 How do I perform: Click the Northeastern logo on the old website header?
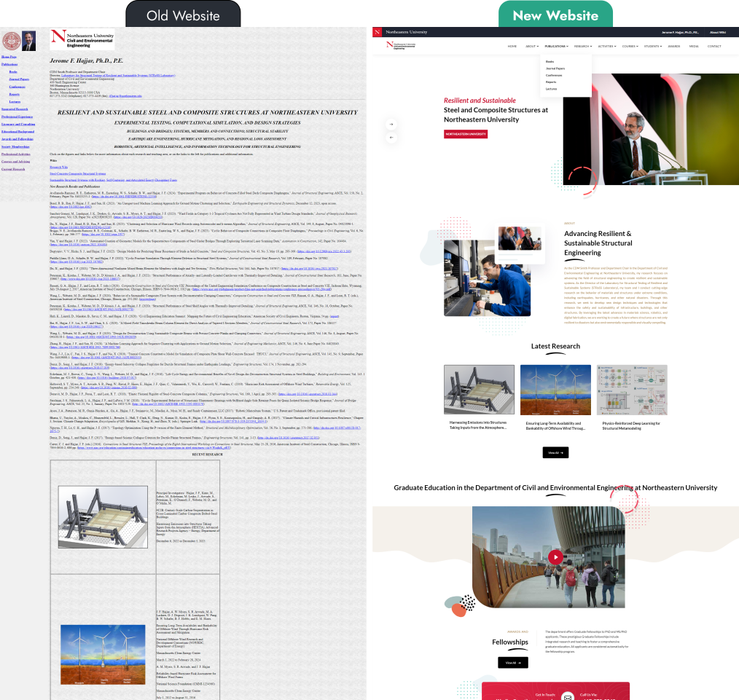(x=81, y=39)
